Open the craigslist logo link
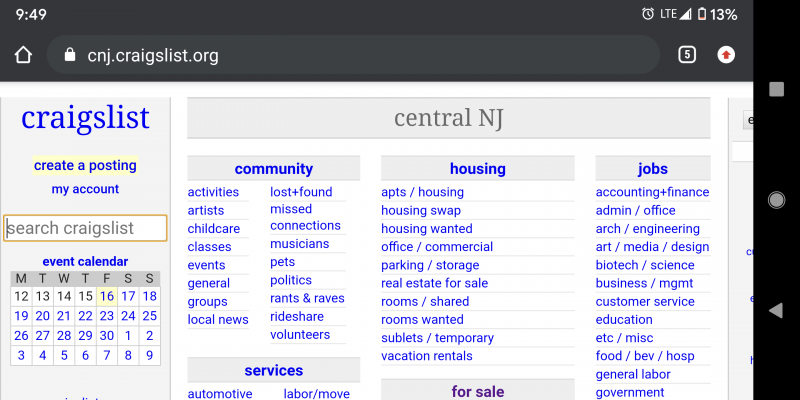 [85, 117]
